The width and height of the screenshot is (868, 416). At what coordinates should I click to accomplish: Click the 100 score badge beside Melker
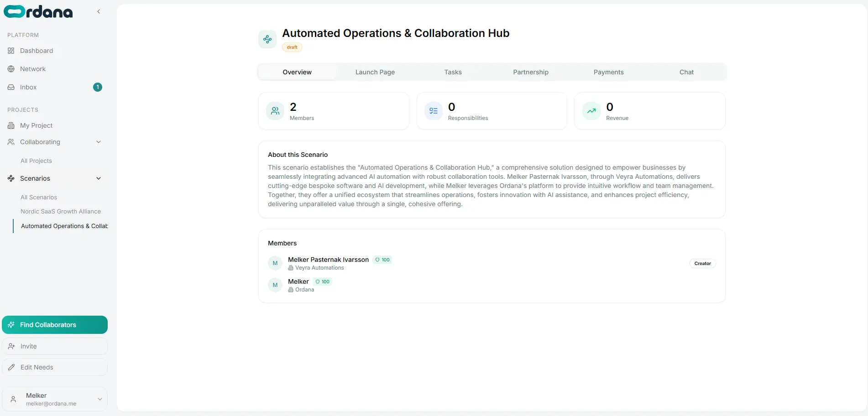pos(323,282)
